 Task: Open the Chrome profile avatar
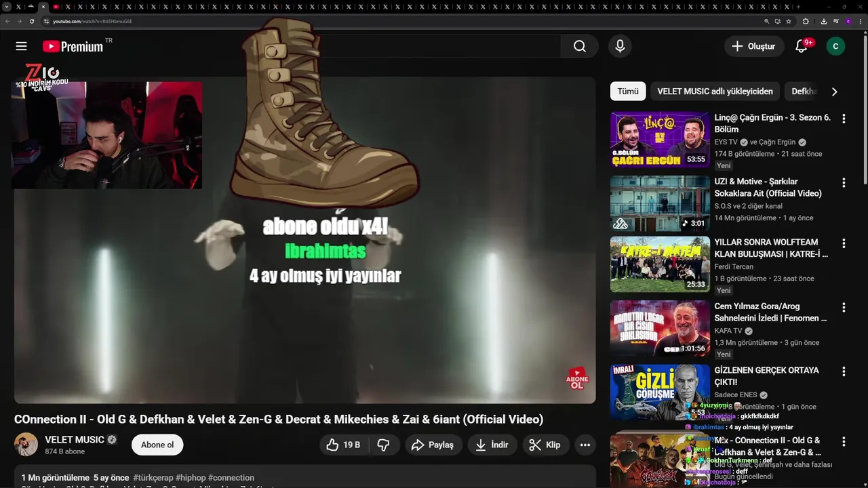(x=848, y=21)
